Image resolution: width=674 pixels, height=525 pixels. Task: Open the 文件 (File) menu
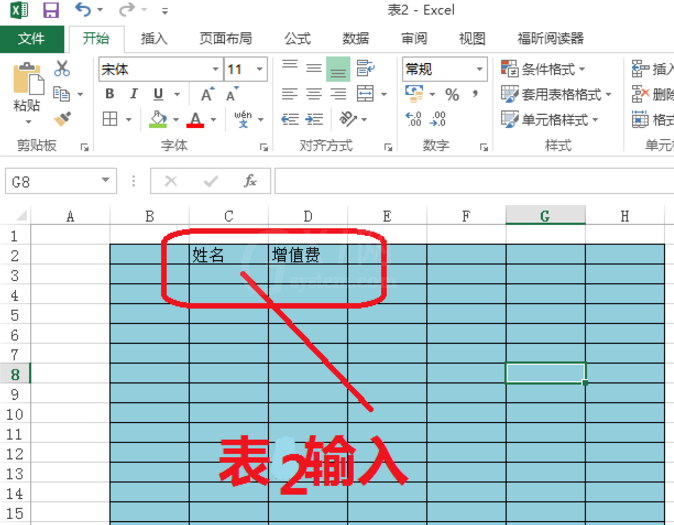(x=31, y=39)
